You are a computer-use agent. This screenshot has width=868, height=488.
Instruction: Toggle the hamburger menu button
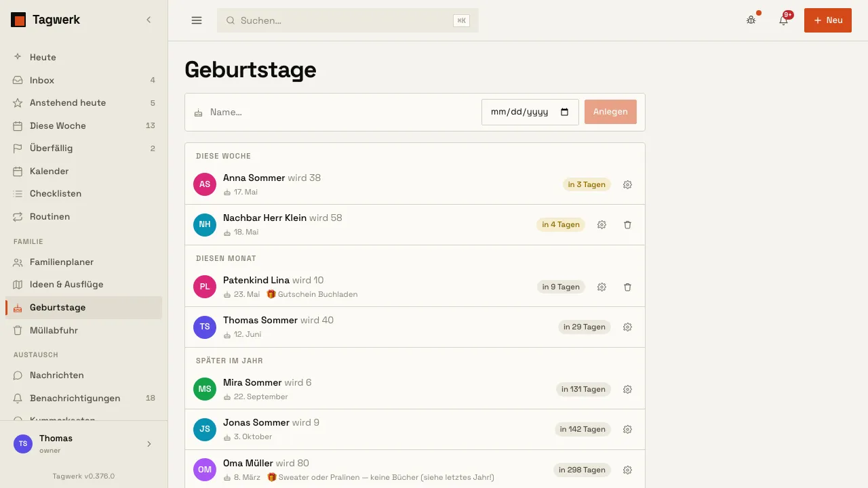[x=197, y=20]
